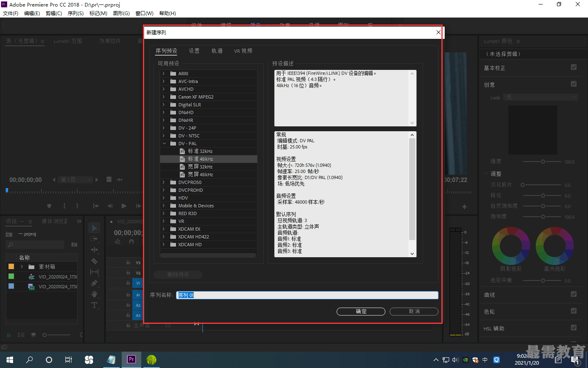Screen dimensions: 588x368
Task: Open Premiere Pro from the taskbar
Action: click(131, 359)
